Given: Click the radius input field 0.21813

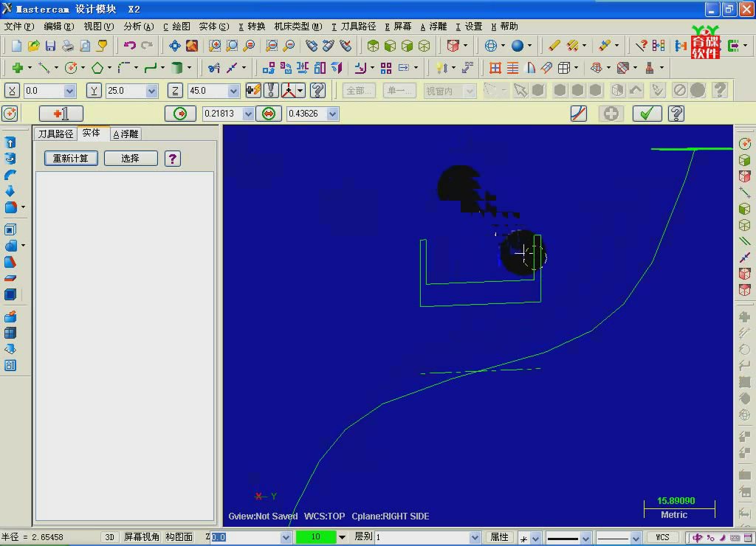Looking at the screenshot, I should pyautogui.click(x=222, y=114).
